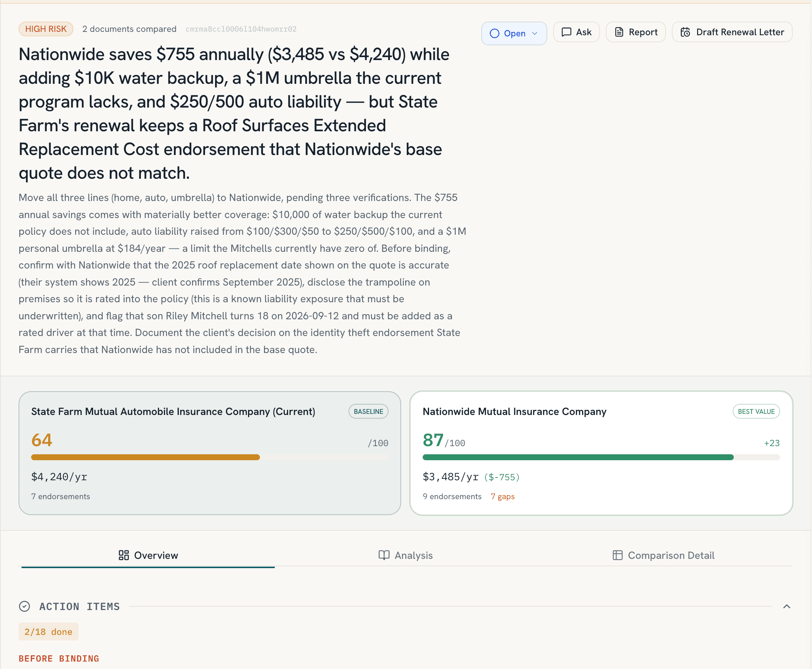Select the State Farm baseline card
This screenshot has height=669, width=812.
tap(210, 453)
